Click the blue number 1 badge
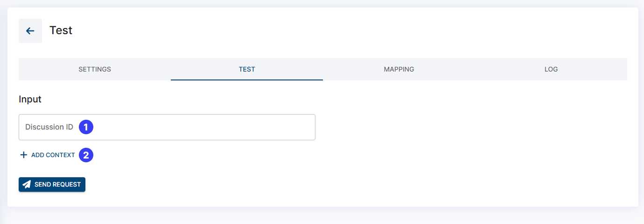Viewport: 644px width, 224px height. tap(86, 127)
